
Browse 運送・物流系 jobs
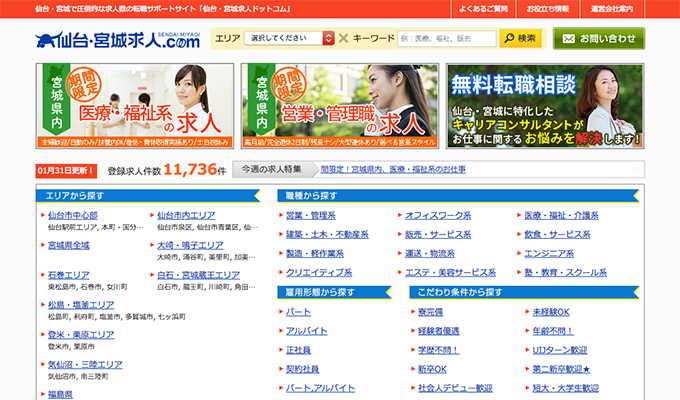point(429,253)
